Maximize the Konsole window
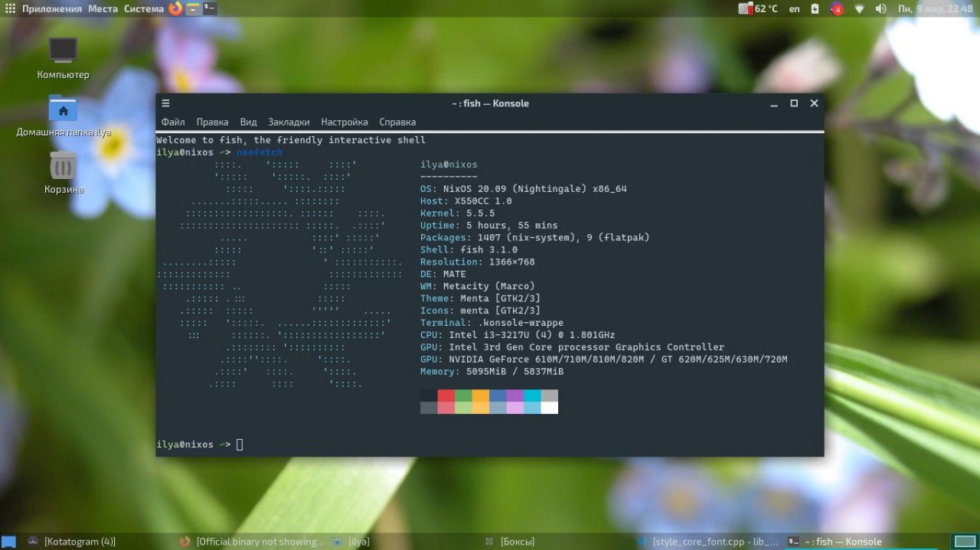Viewport: 980px width, 550px height. (x=794, y=103)
